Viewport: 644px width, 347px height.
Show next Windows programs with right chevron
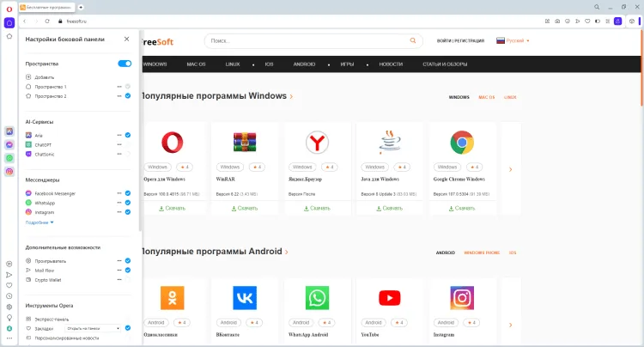pyautogui.click(x=511, y=169)
